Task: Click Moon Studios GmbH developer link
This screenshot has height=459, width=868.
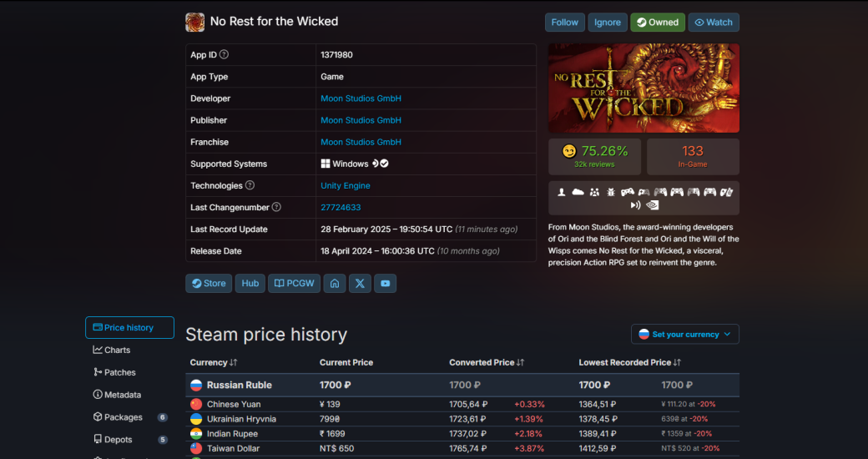Action: [x=361, y=98]
